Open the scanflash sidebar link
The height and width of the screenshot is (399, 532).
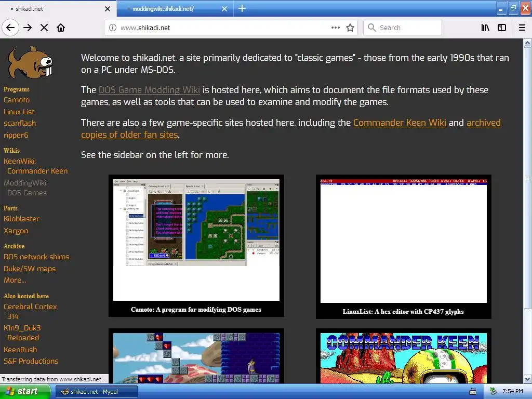click(x=20, y=123)
